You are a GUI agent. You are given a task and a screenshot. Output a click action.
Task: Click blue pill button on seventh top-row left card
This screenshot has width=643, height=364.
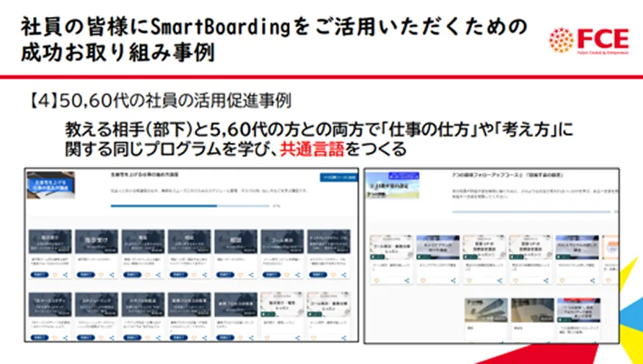pos(317,275)
